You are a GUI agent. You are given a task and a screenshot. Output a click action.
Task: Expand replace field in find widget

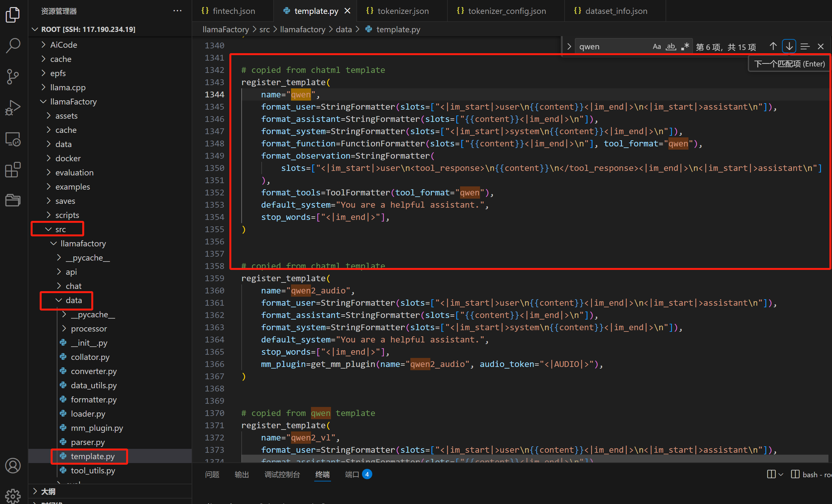click(569, 46)
